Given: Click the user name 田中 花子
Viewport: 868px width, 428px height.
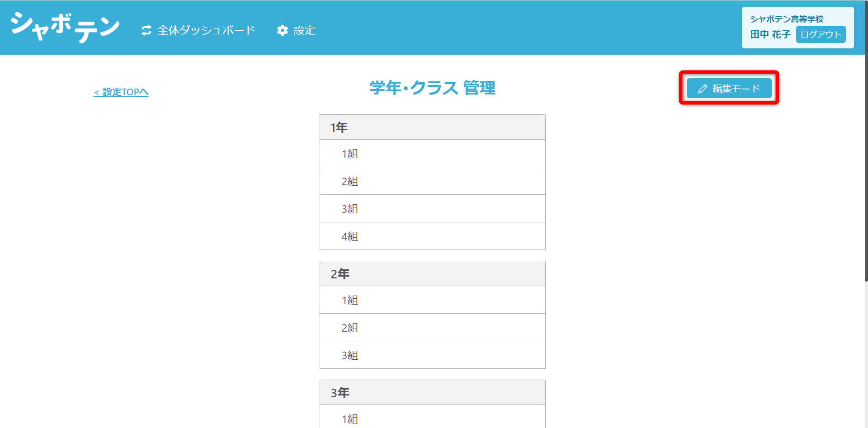Looking at the screenshot, I should coord(770,34).
